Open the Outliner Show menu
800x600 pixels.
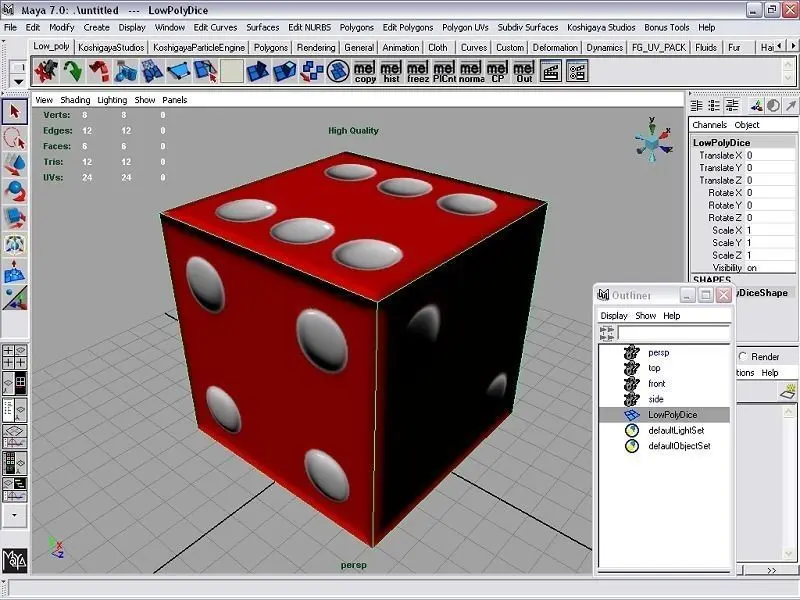(x=645, y=316)
